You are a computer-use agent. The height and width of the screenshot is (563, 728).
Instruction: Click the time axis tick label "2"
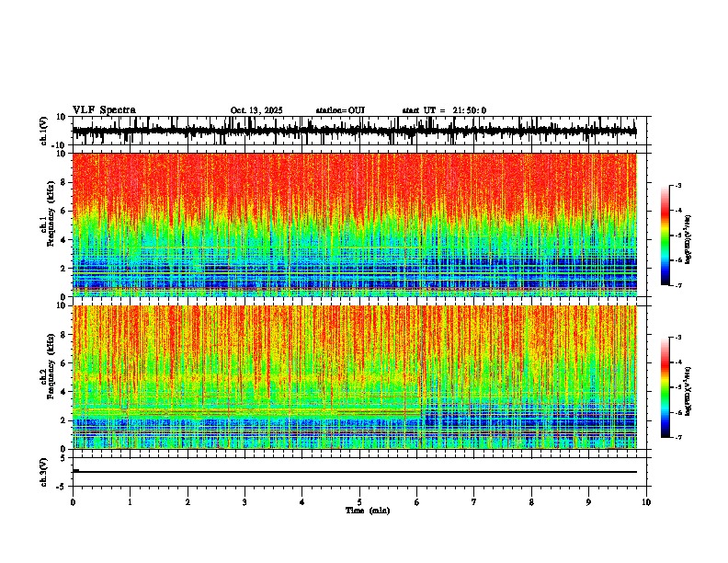coord(188,502)
